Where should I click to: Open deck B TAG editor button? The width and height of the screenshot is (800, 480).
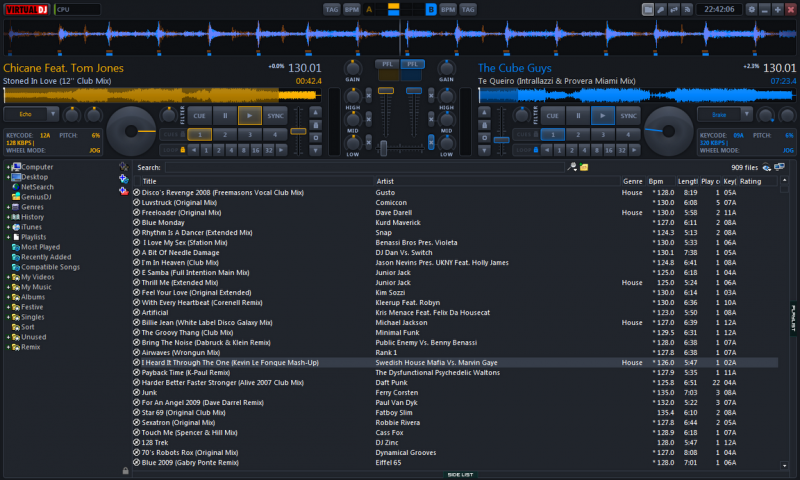tap(467, 9)
